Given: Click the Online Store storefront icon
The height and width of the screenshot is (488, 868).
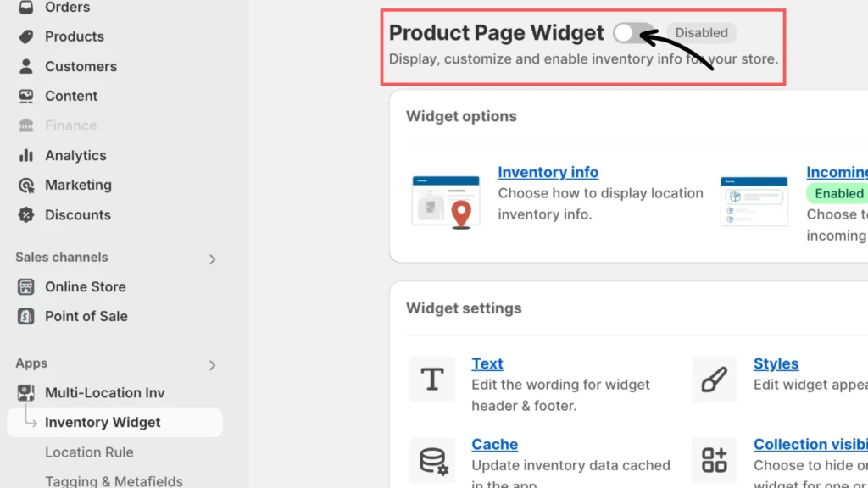Looking at the screenshot, I should tap(26, 286).
